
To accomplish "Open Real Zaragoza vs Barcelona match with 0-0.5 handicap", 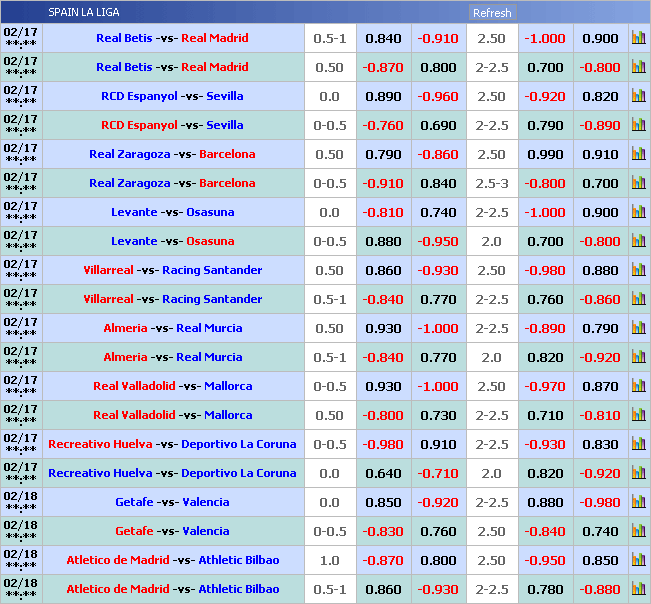I will pyautogui.click(x=172, y=184).
